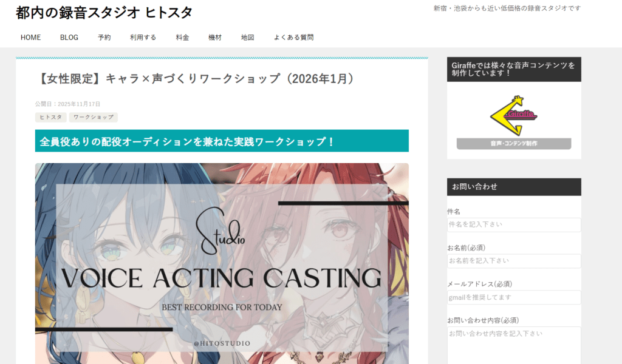Open the 料金 page link
Screen dimensions: 622x364
(x=182, y=37)
